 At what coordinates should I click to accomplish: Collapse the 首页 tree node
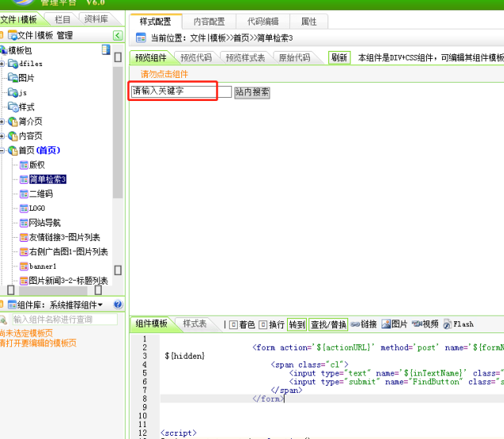point(3,150)
